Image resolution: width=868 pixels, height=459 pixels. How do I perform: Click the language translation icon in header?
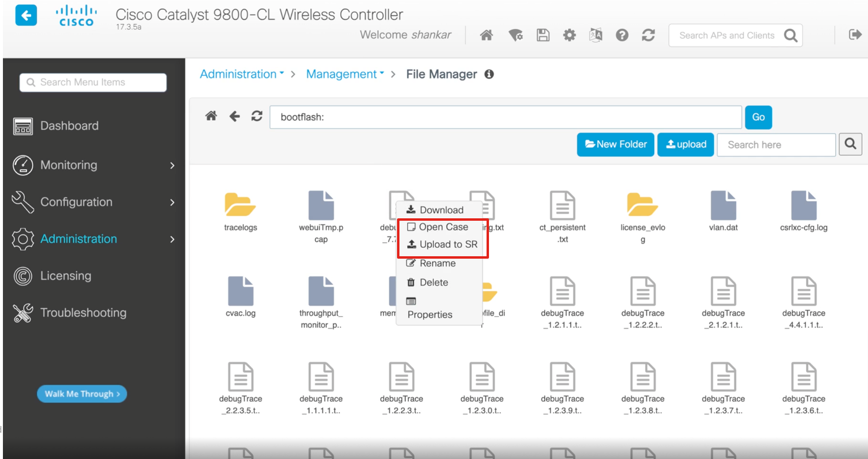click(596, 35)
